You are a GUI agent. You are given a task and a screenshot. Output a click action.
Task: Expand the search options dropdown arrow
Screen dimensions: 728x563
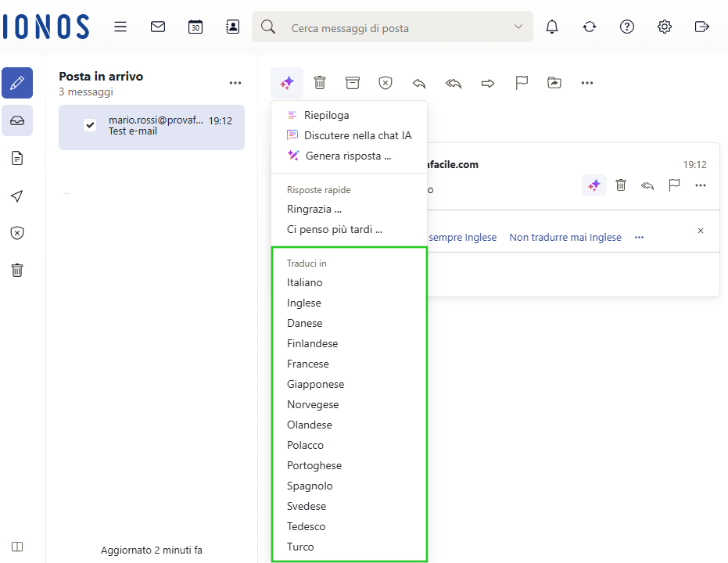pyautogui.click(x=518, y=27)
